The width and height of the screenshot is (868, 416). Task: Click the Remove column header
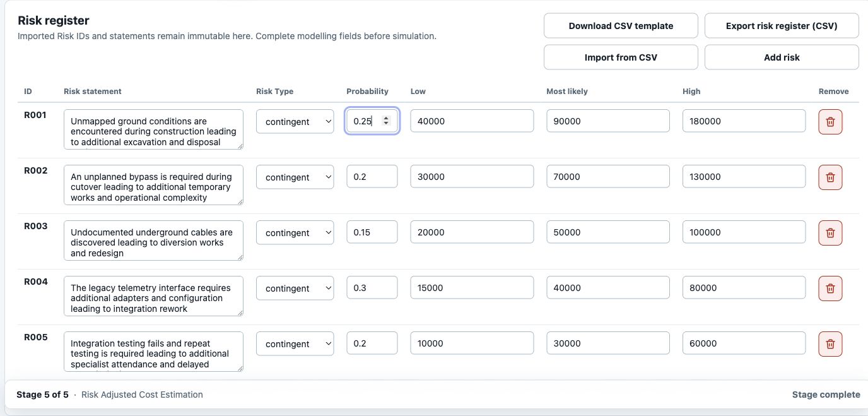(834, 92)
